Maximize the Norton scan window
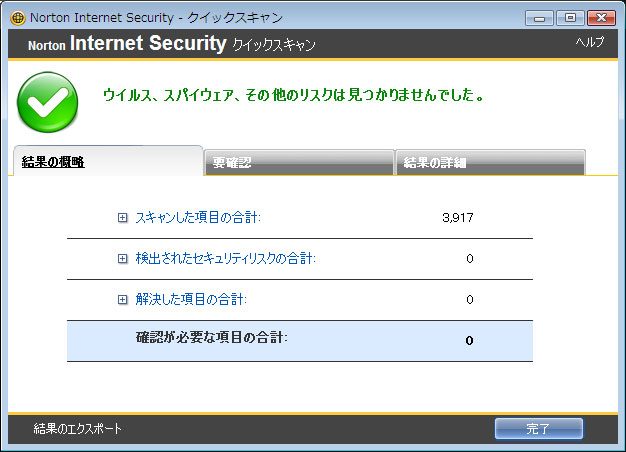The height and width of the screenshot is (452, 626). tap(570, 18)
